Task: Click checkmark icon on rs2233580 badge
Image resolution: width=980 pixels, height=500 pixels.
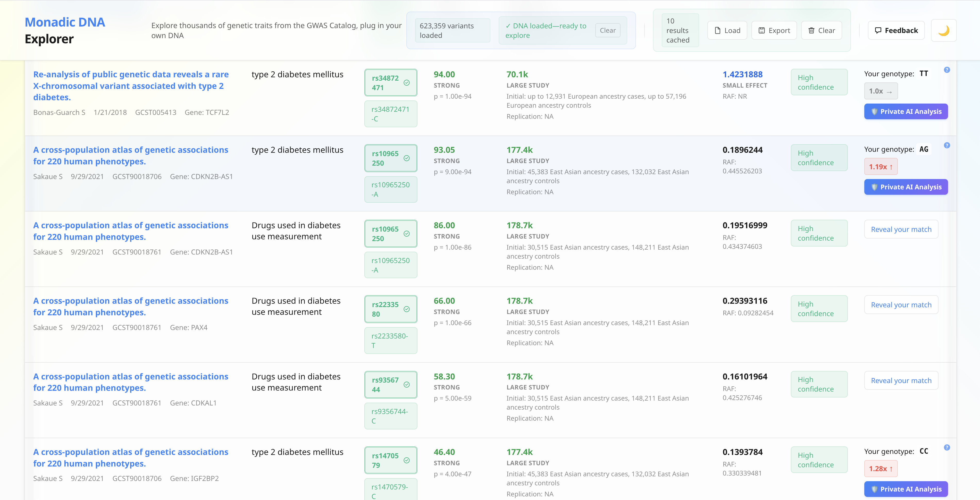Action: coord(406,309)
